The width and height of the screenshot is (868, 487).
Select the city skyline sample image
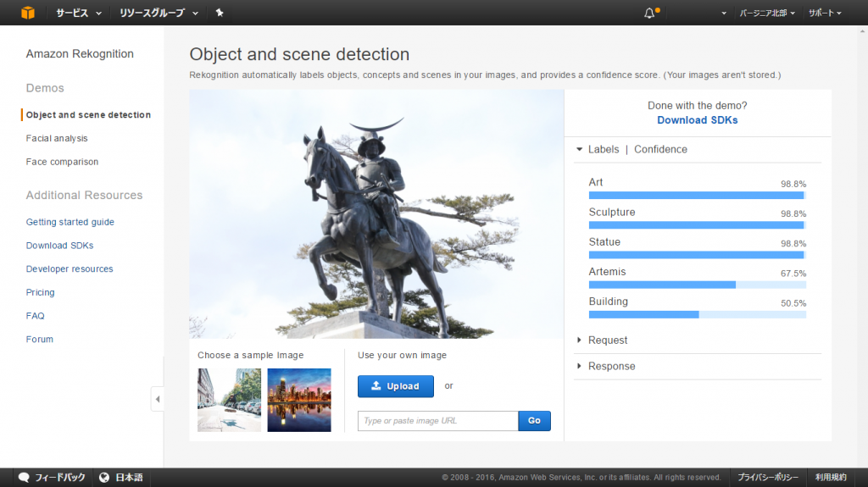299,400
